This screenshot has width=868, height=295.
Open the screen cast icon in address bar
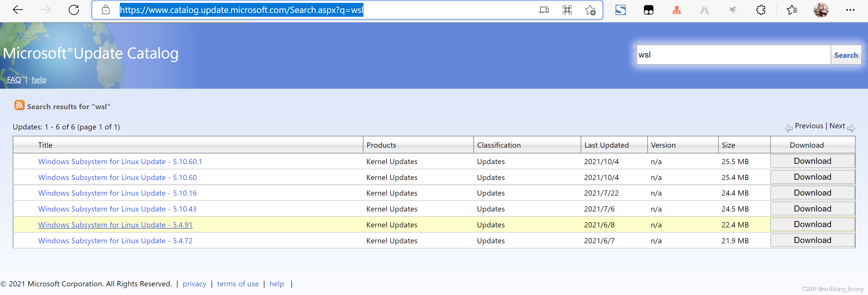click(544, 10)
